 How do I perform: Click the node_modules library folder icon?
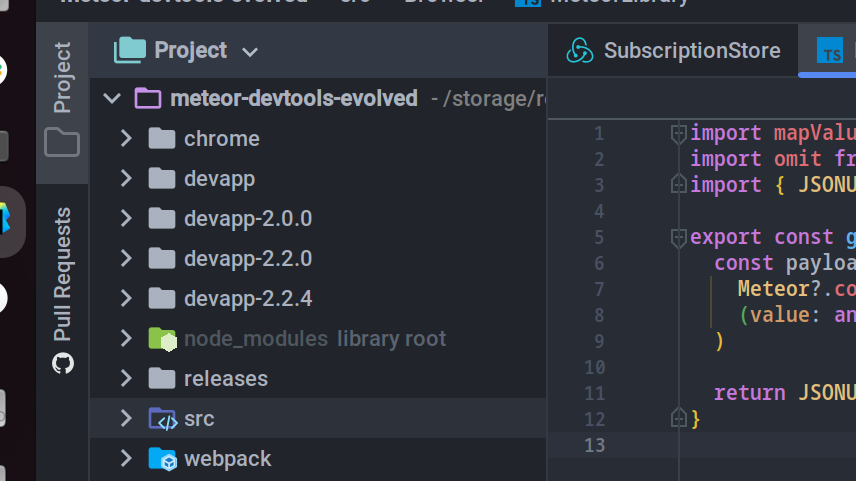[x=162, y=339]
